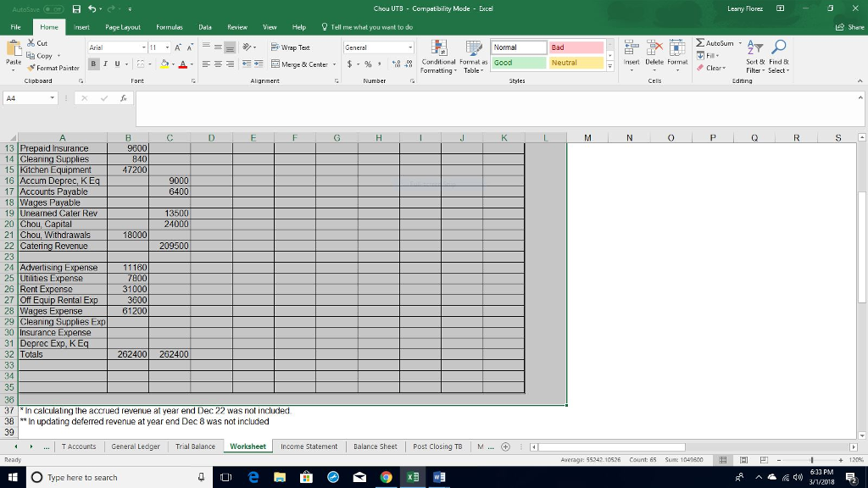868x488 pixels.
Task: Align text to the left
Action: click(206, 64)
